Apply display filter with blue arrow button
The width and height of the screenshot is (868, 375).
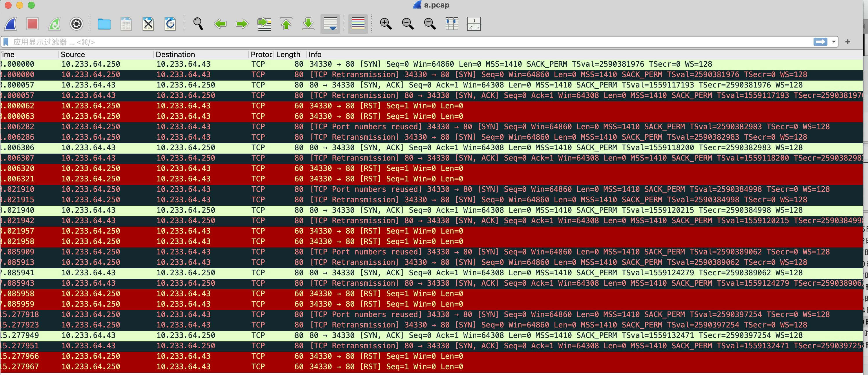tap(820, 42)
